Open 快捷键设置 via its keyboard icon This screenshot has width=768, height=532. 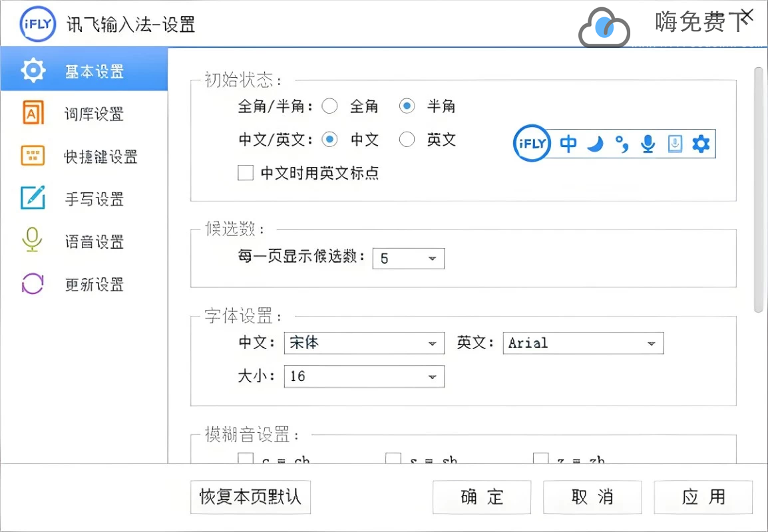[33, 156]
